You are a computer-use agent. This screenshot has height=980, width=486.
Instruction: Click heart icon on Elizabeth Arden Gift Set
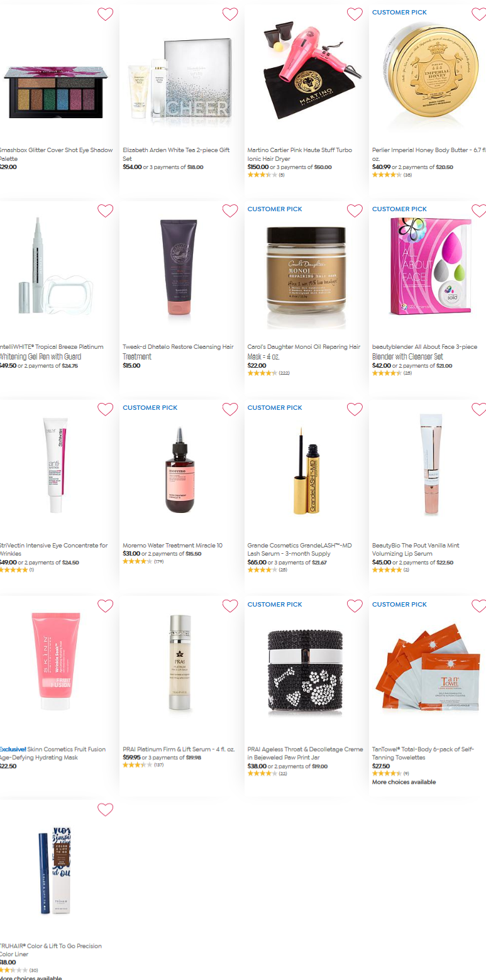(230, 14)
